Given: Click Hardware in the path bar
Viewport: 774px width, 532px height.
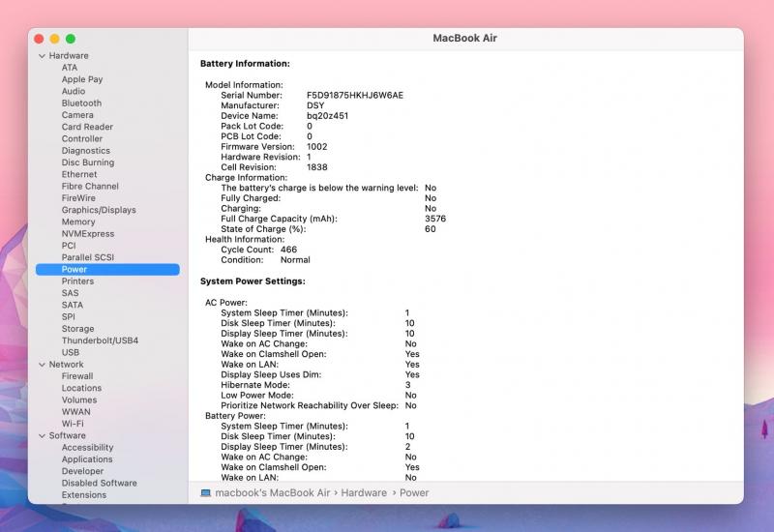Looking at the screenshot, I should pyautogui.click(x=364, y=493).
